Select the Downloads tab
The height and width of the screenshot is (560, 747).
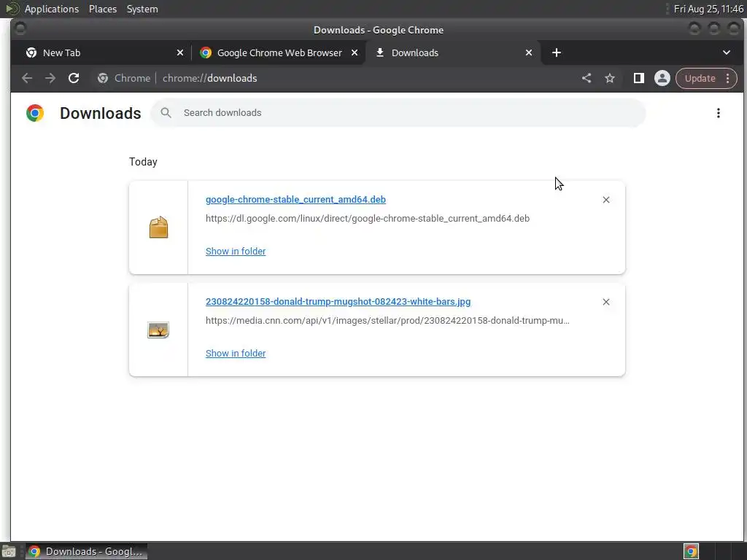click(x=452, y=52)
